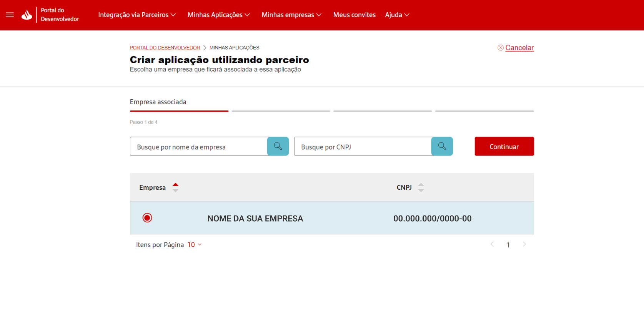Click NOME DA SUA EMPRESA cell
Viewport: 644px width, 314px height.
click(255, 219)
